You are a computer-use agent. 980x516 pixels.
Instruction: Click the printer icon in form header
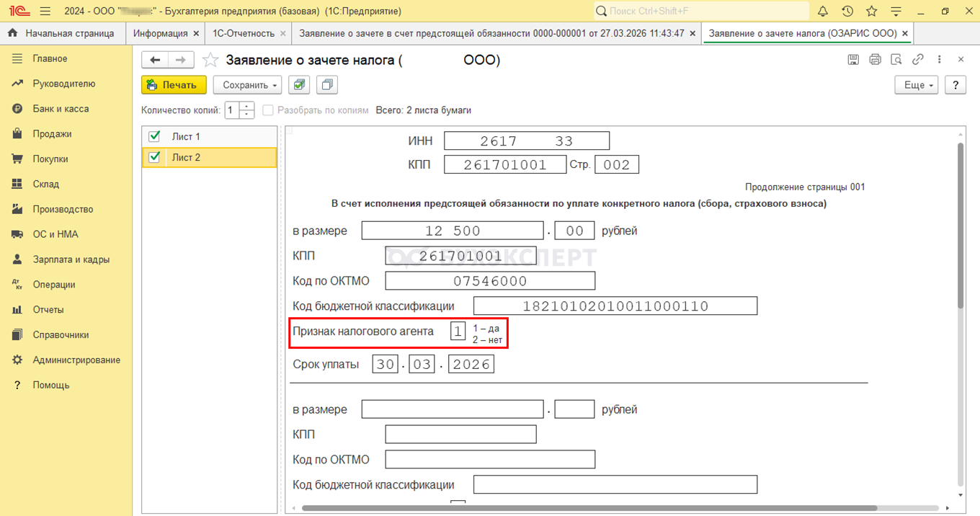[875, 60]
